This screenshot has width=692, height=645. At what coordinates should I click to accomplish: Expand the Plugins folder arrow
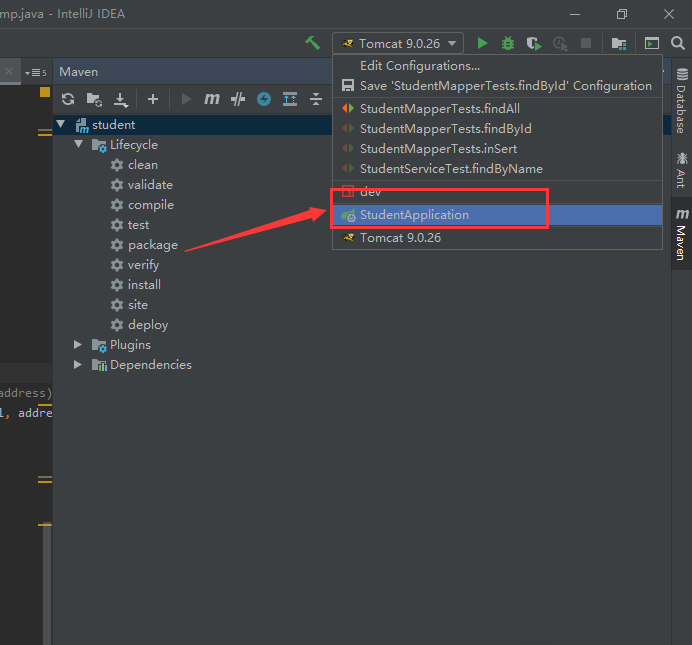[78, 345]
